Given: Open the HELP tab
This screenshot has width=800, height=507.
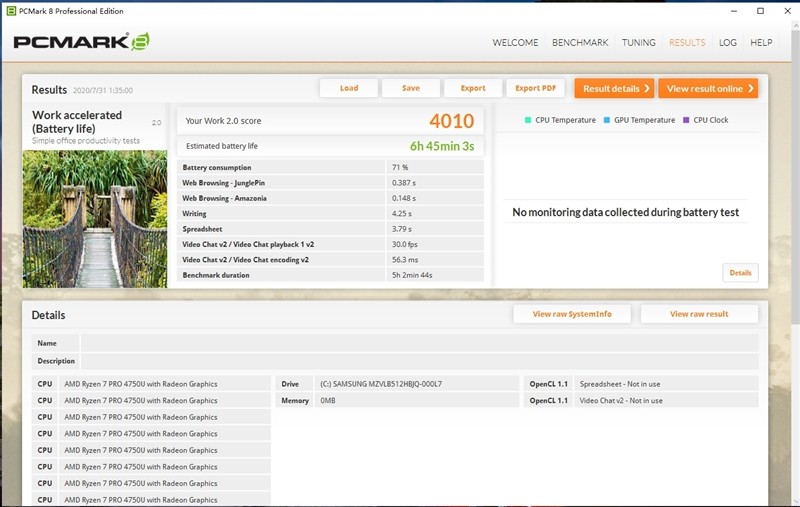Looking at the screenshot, I should point(761,42).
